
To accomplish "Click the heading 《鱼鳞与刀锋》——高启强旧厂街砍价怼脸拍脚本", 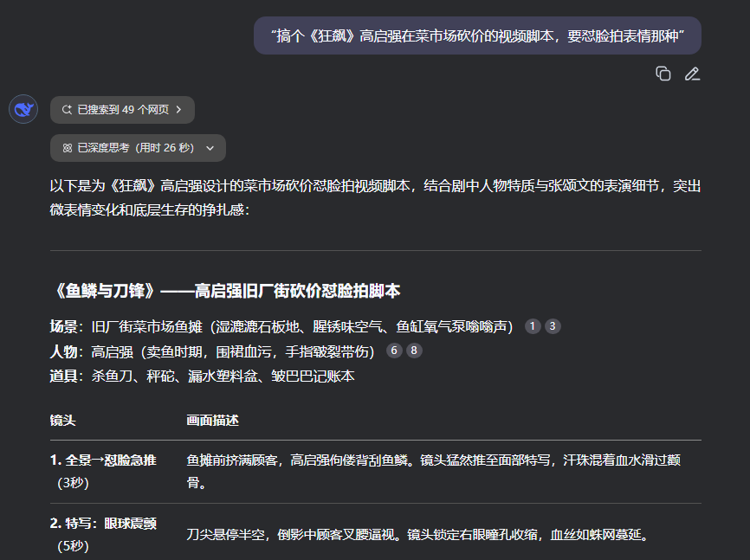I will point(225,291).
